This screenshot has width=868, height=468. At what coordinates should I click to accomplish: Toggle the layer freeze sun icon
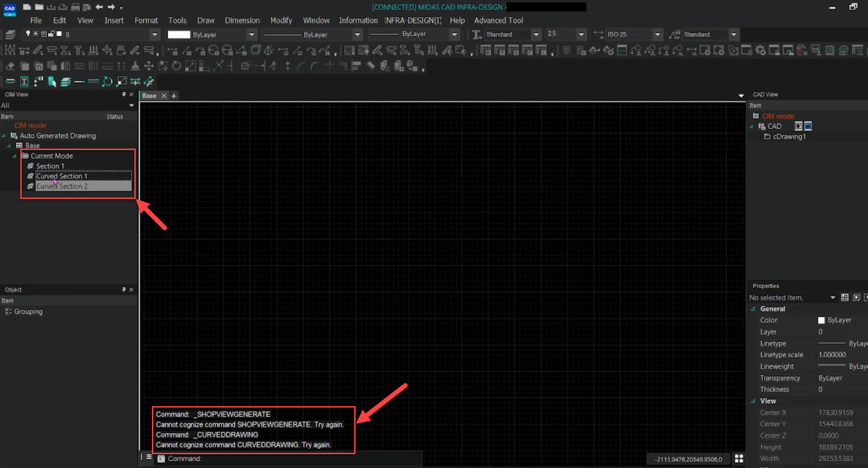tap(36, 34)
